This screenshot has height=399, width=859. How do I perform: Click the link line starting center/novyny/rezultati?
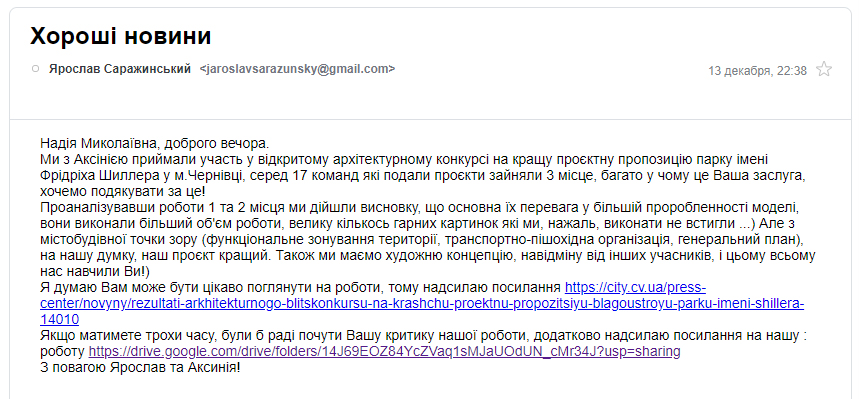422,303
